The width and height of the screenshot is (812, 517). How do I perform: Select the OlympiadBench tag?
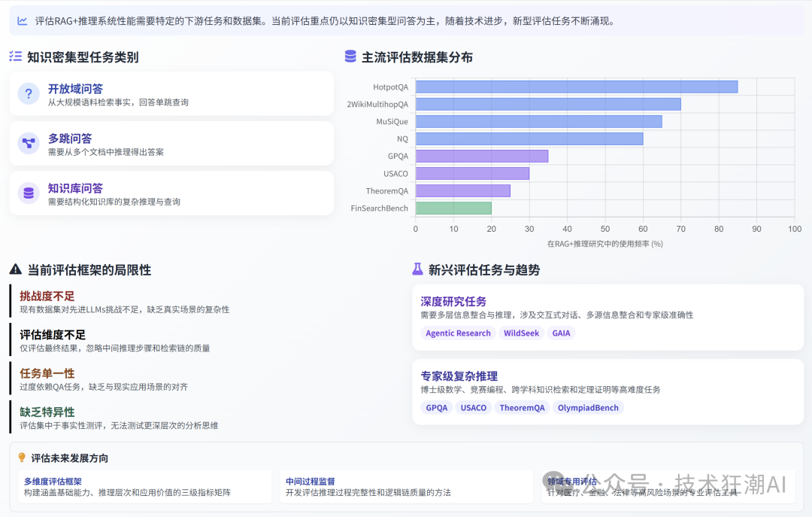[x=588, y=408]
